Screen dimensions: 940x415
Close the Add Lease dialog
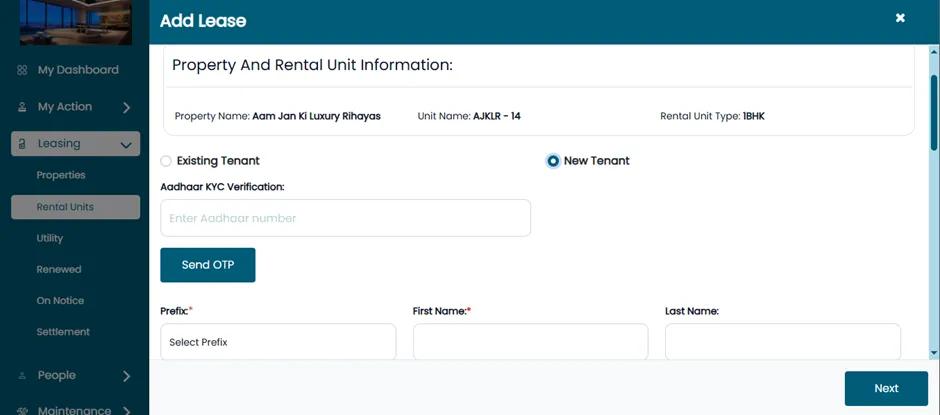point(900,18)
